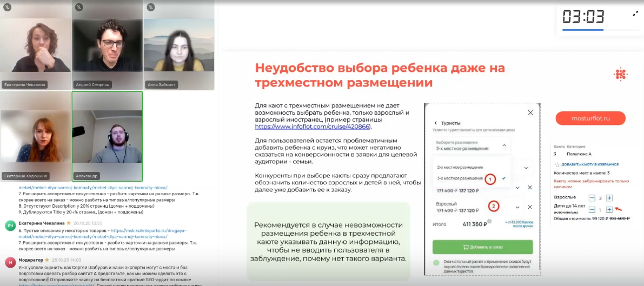Click the name Екатерина Чекалина in chat
The height and width of the screenshot is (286, 644).
pyautogui.click(x=42, y=223)
